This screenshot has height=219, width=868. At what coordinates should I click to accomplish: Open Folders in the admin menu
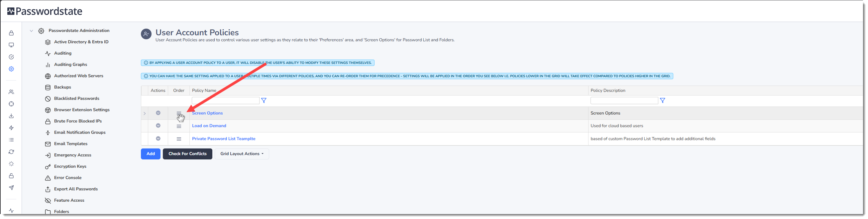point(61,212)
